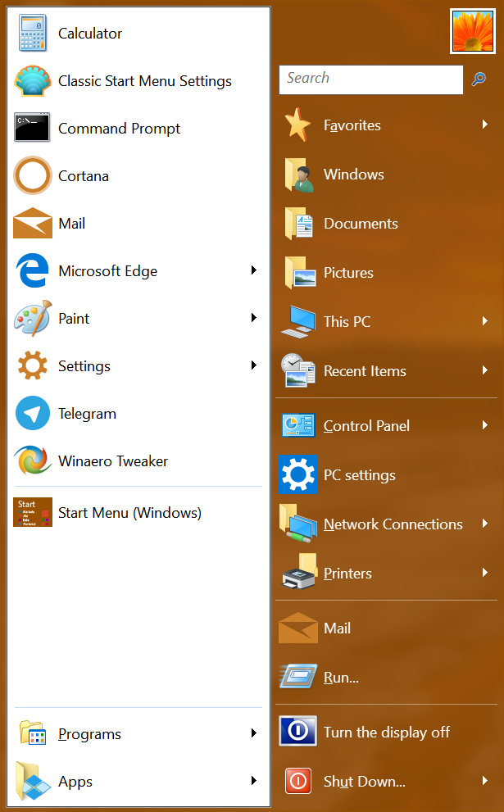Open the Shut Down options arrow
The height and width of the screenshot is (812, 504).
point(485,780)
